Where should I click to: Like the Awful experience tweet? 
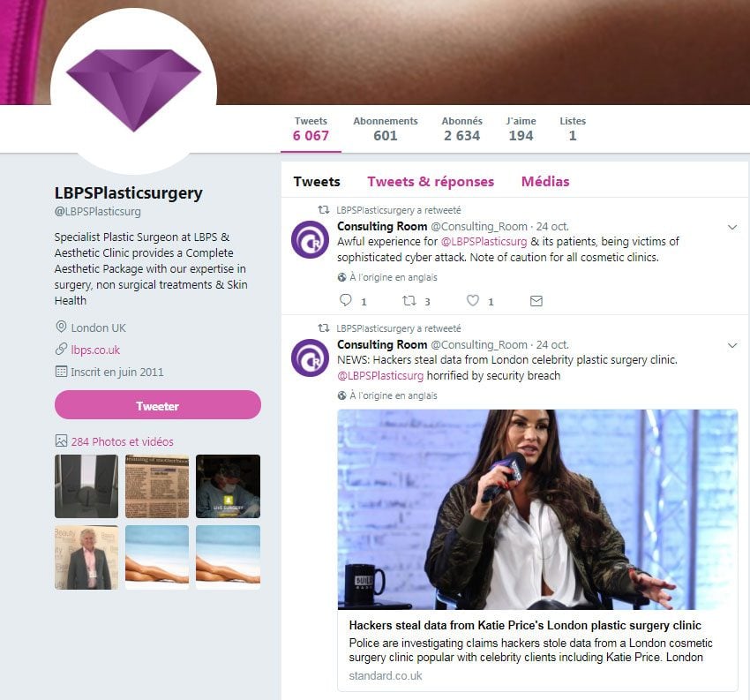pyautogui.click(x=473, y=300)
